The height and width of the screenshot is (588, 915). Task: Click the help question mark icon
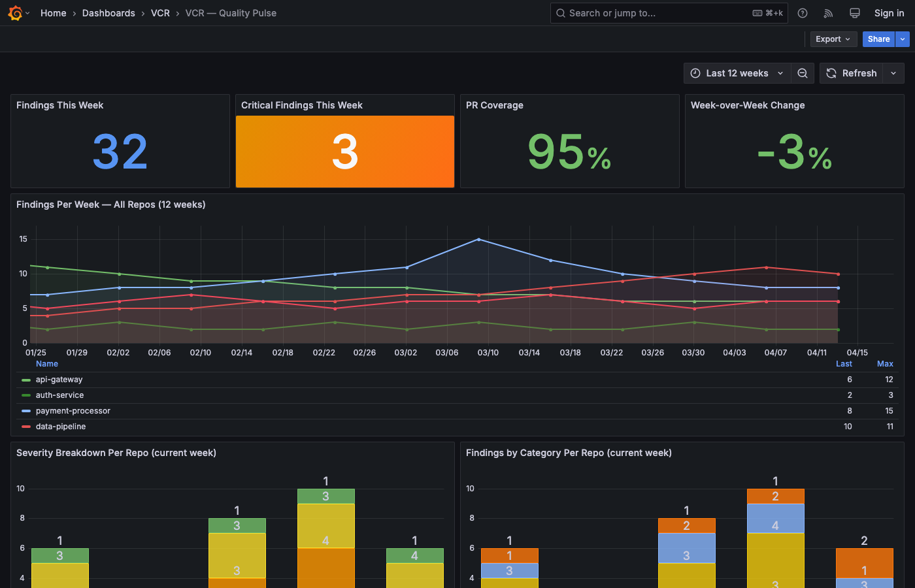(802, 13)
